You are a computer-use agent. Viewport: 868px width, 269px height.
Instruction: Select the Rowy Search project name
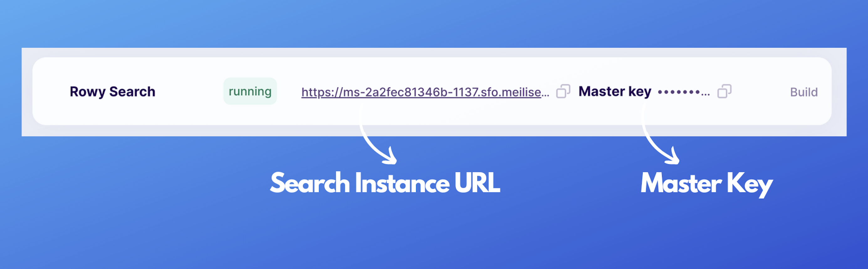point(112,92)
